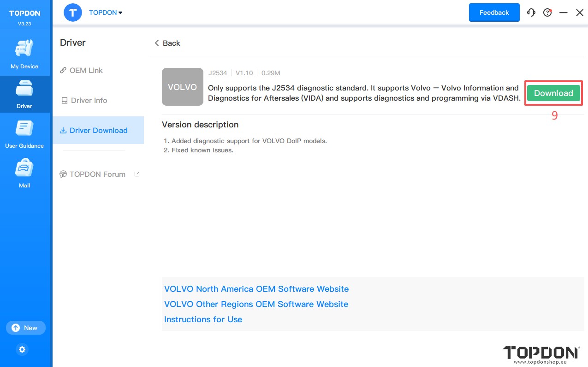Click the J2534 driver label
Viewport: 588px width, 367px height.
click(218, 73)
